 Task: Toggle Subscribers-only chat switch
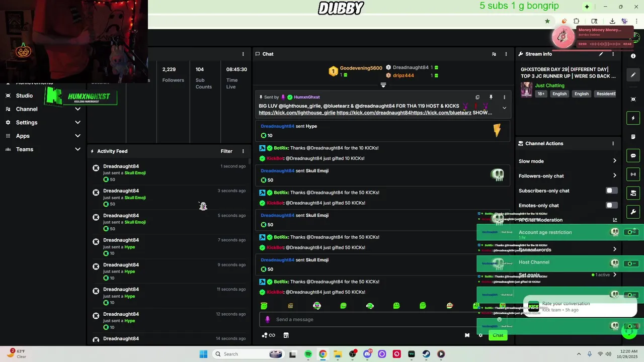[x=611, y=191]
